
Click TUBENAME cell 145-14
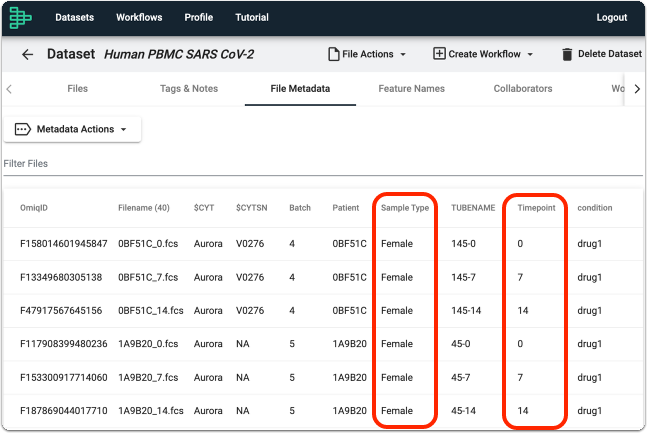(466, 311)
